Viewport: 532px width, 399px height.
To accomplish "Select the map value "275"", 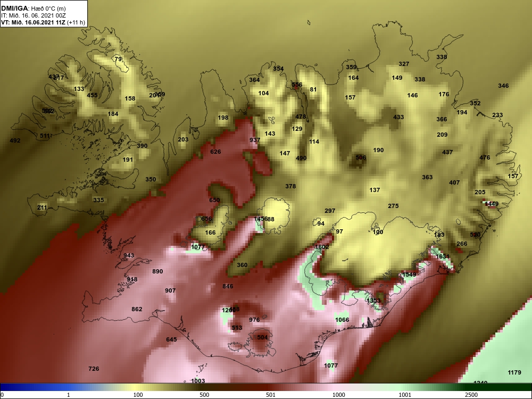I will tap(393, 206).
